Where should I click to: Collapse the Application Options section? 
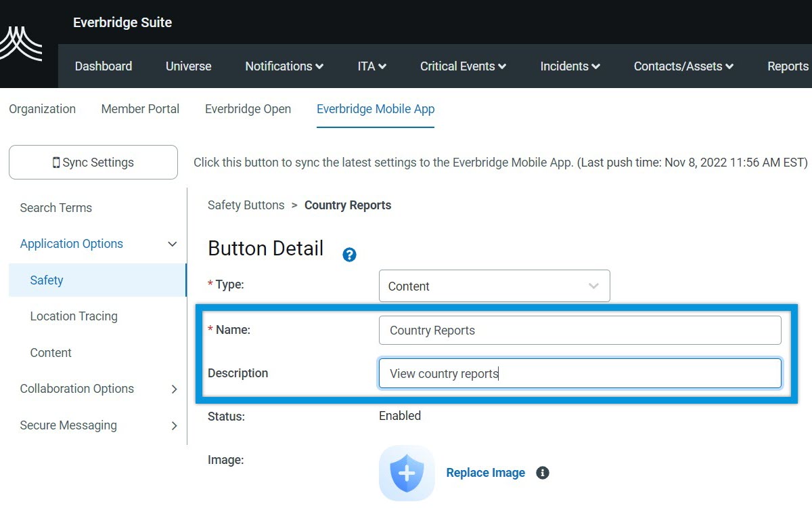coord(173,243)
